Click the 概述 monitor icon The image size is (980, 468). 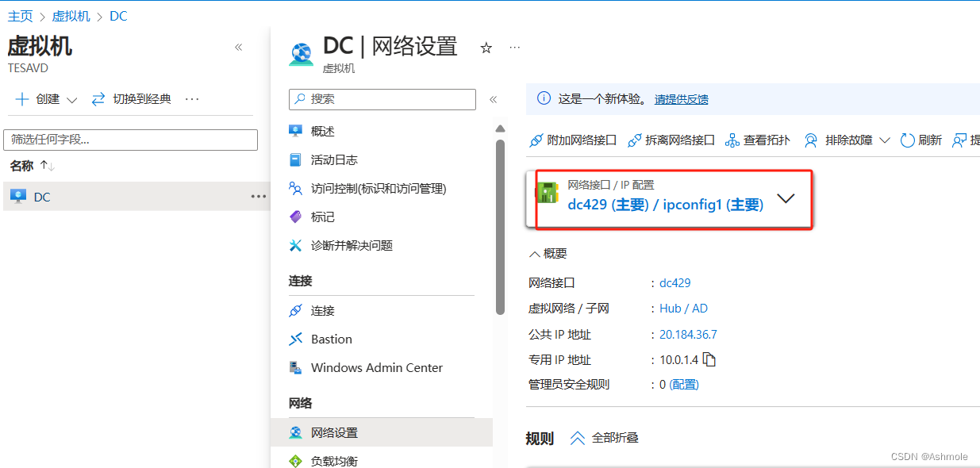pyautogui.click(x=296, y=131)
